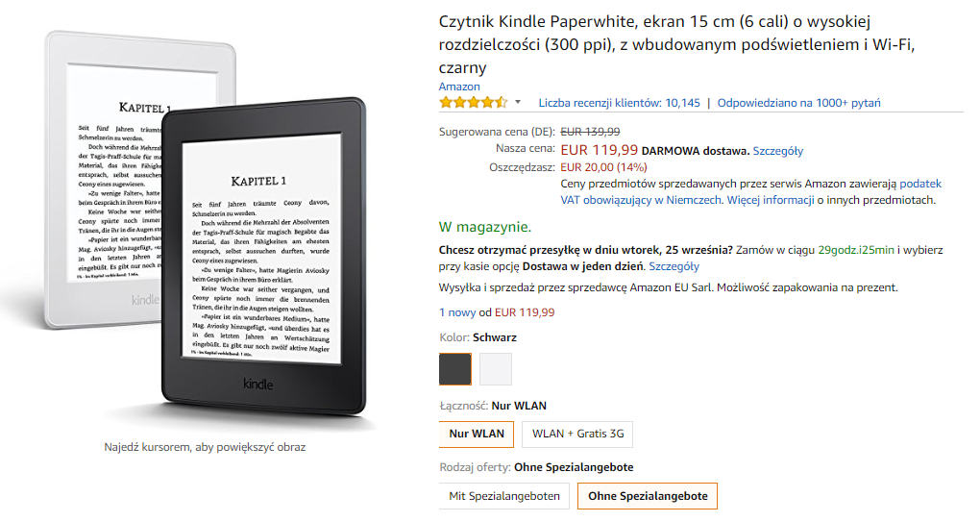Expand the rating breakdown dropdown arrow
The image size is (980, 522).
coord(518,103)
